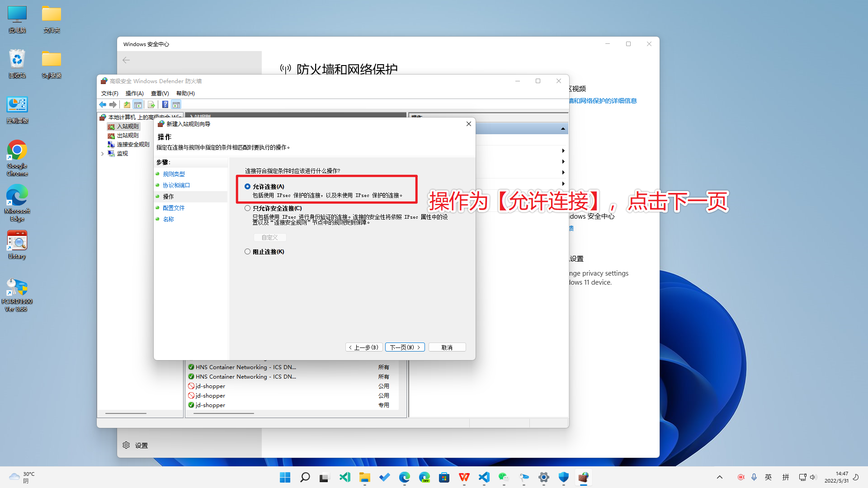Go to the 协议和端口 wizard step
868x488 pixels.
click(176, 185)
